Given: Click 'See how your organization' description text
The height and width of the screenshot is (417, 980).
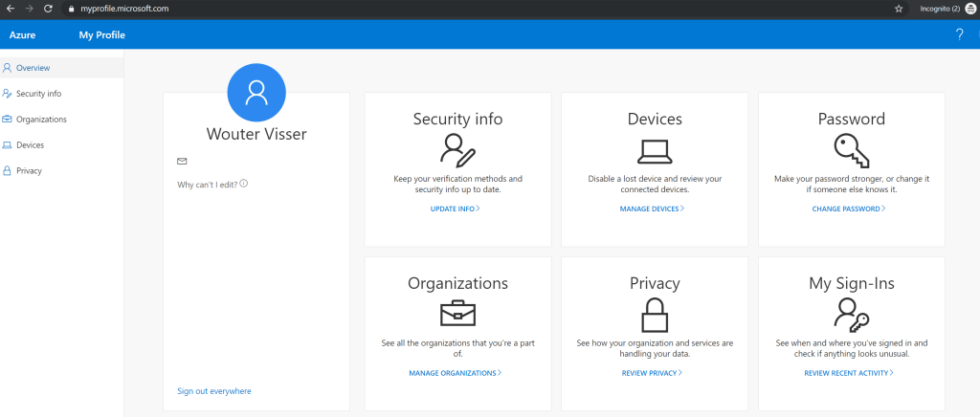Looking at the screenshot, I should pyautogui.click(x=655, y=348).
